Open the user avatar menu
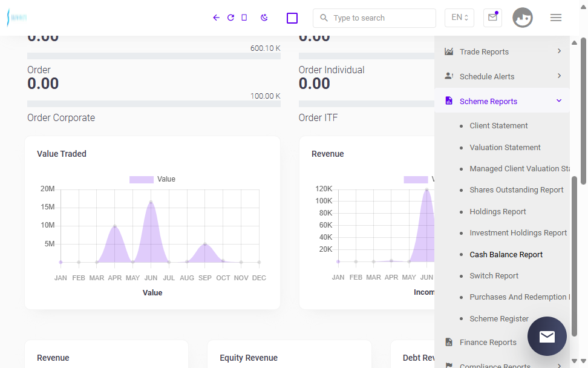588x368 pixels. pyautogui.click(x=523, y=18)
